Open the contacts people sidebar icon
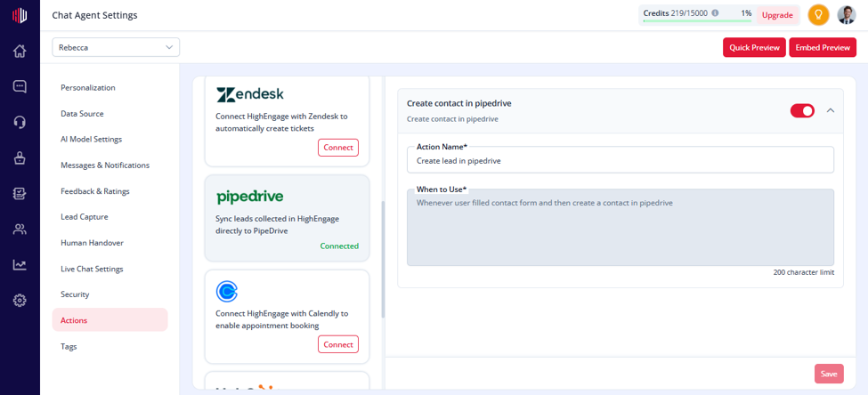The height and width of the screenshot is (395, 868). tap(20, 230)
